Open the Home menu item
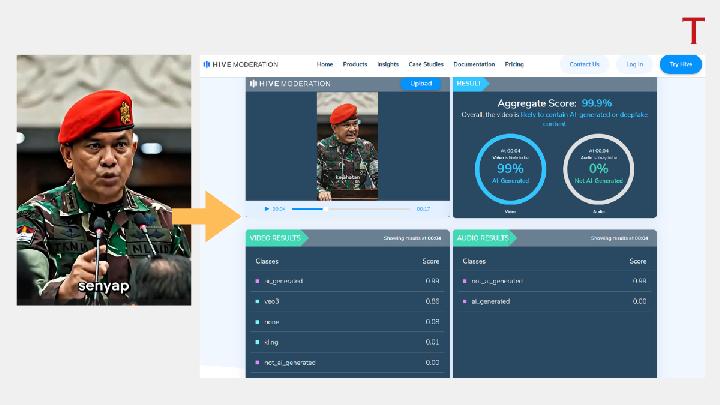This screenshot has height=405, width=720. [x=325, y=64]
